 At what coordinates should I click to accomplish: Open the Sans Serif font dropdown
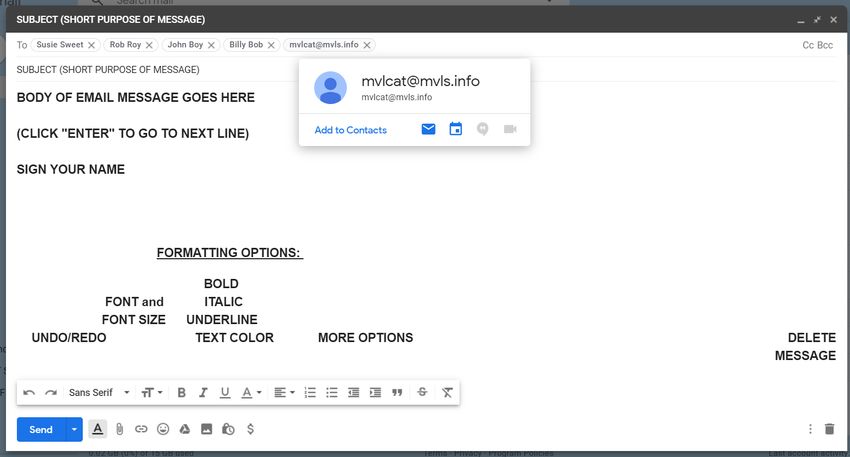[x=99, y=392]
